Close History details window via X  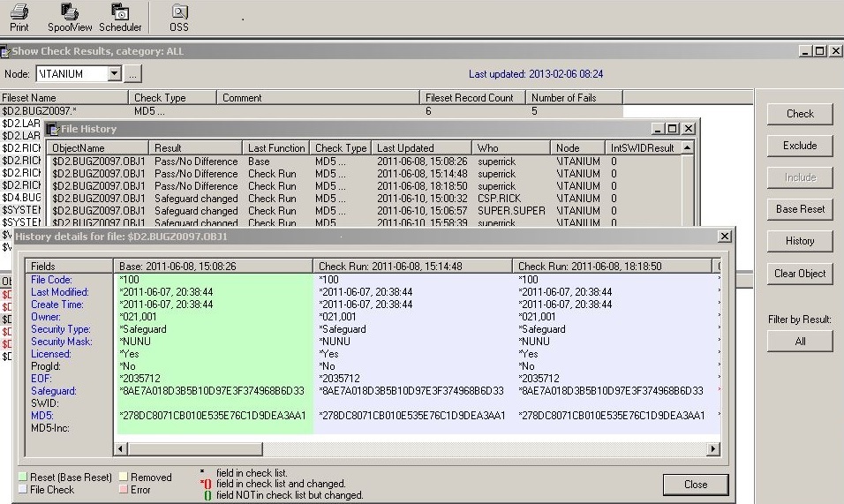pyautogui.click(x=725, y=237)
